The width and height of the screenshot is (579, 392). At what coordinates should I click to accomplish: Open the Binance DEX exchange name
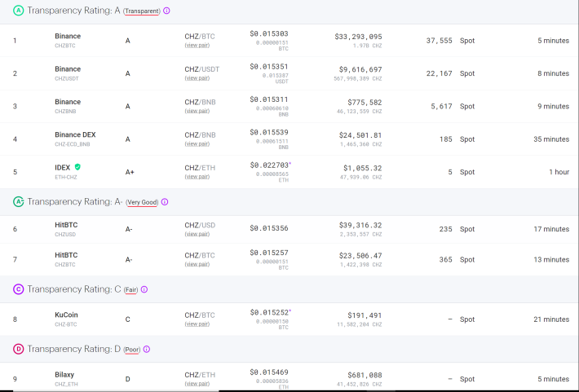tap(75, 134)
